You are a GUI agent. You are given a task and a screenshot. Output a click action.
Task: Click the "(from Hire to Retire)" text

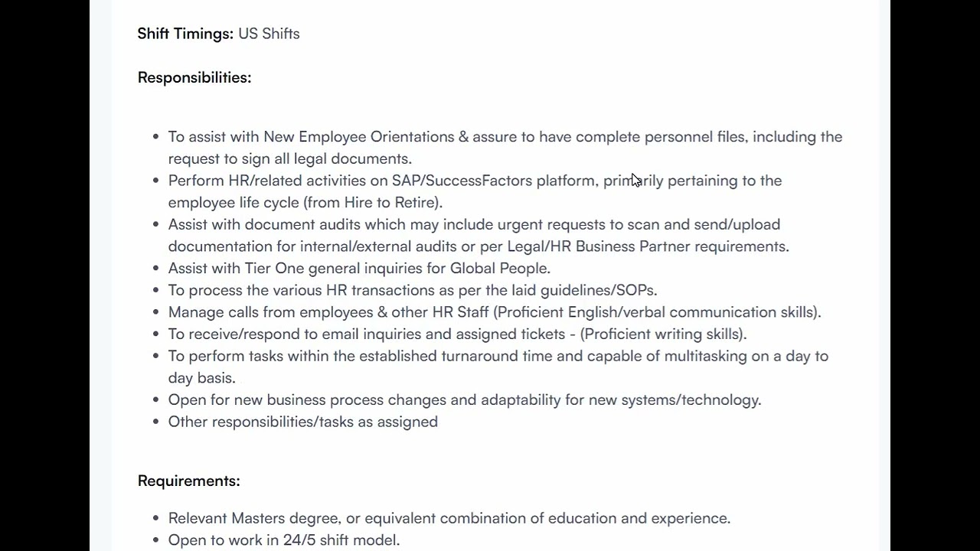371,203
